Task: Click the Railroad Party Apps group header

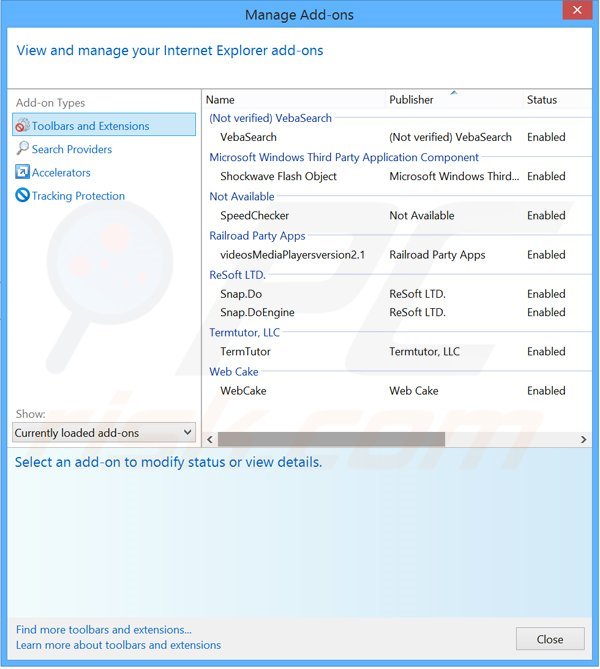Action: (257, 236)
